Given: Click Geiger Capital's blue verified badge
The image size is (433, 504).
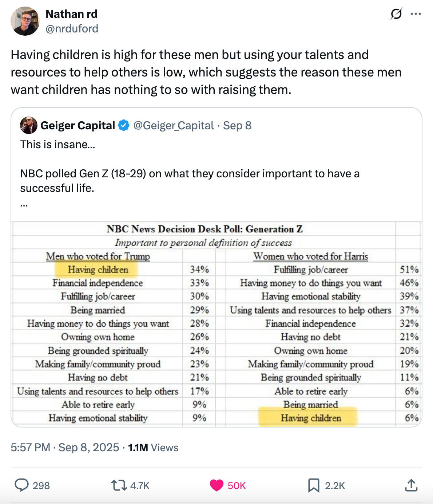Looking at the screenshot, I should click(124, 125).
